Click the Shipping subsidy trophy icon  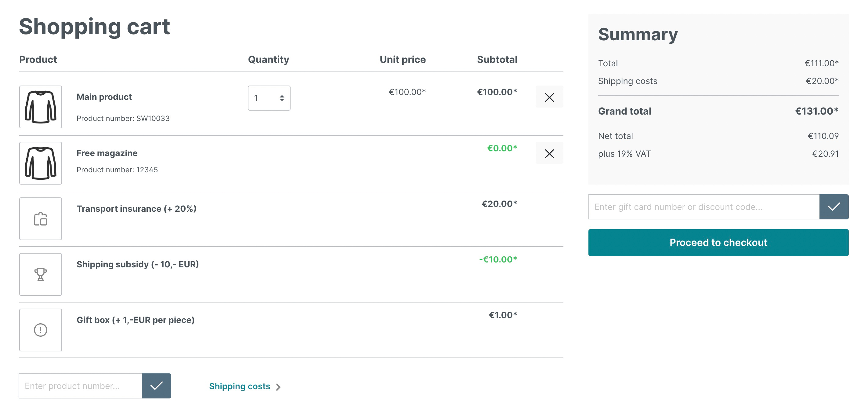click(40, 274)
